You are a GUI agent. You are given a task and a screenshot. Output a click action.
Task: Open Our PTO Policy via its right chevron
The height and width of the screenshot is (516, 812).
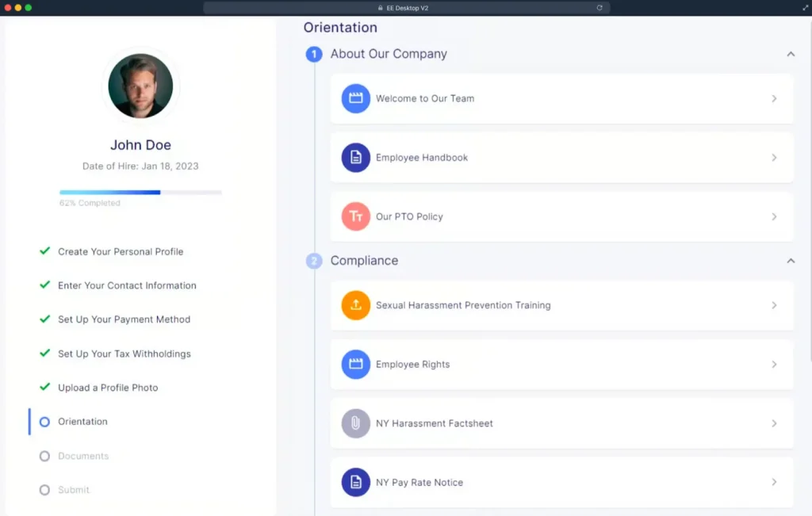pyautogui.click(x=774, y=216)
